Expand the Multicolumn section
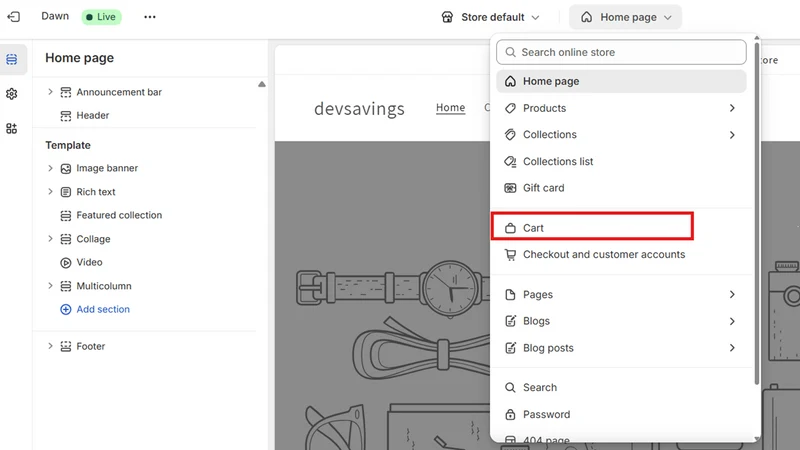Image resolution: width=800 pixels, height=450 pixels. (x=50, y=285)
